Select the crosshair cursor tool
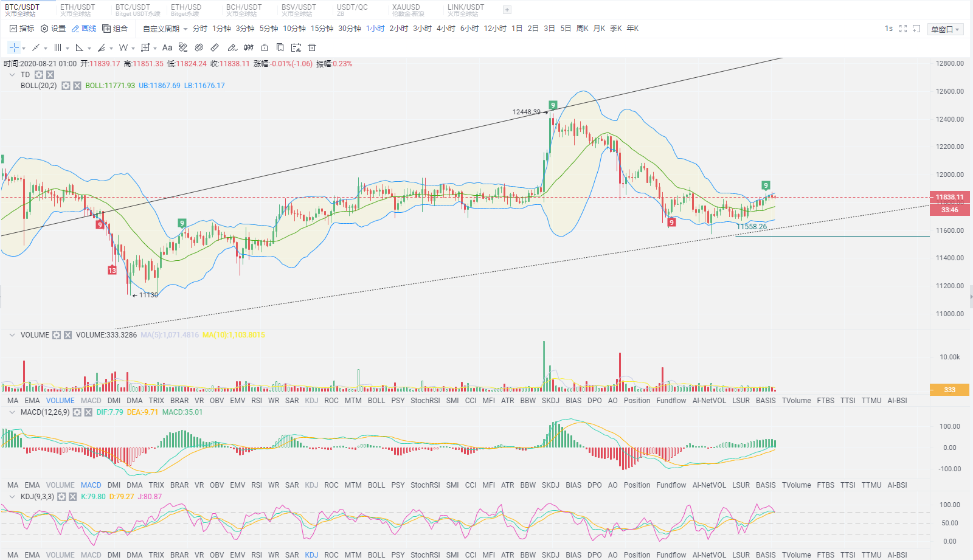Screen dimensions: 973x560 point(14,47)
